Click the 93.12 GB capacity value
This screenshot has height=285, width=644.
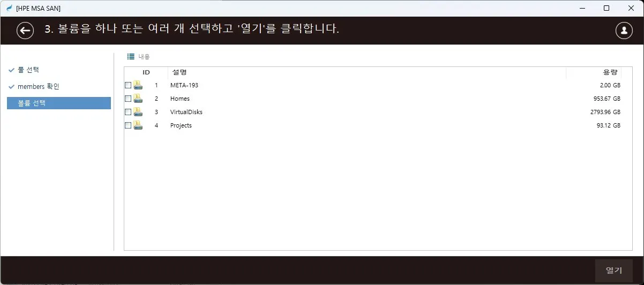coord(609,125)
